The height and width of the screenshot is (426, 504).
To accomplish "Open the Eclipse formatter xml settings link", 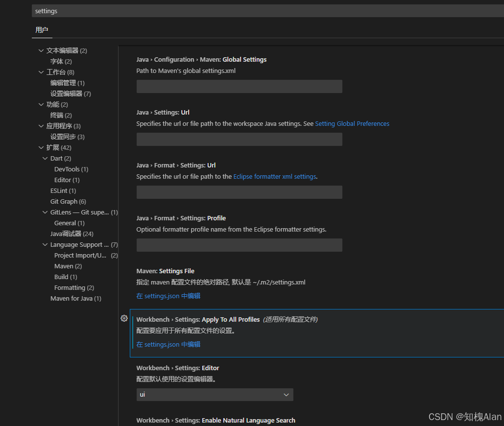I will (x=274, y=176).
